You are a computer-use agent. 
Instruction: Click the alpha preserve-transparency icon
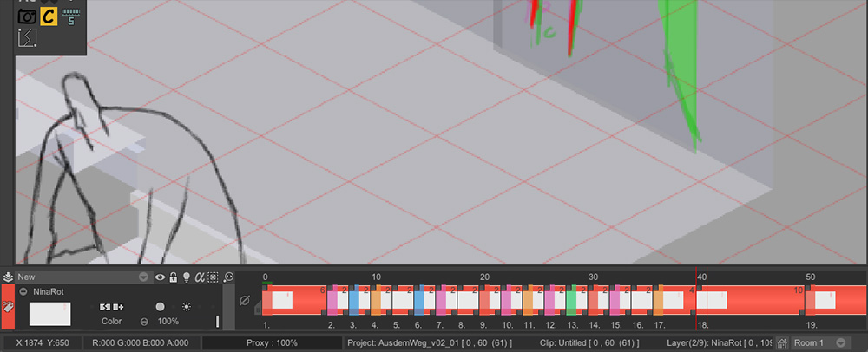coord(200,277)
